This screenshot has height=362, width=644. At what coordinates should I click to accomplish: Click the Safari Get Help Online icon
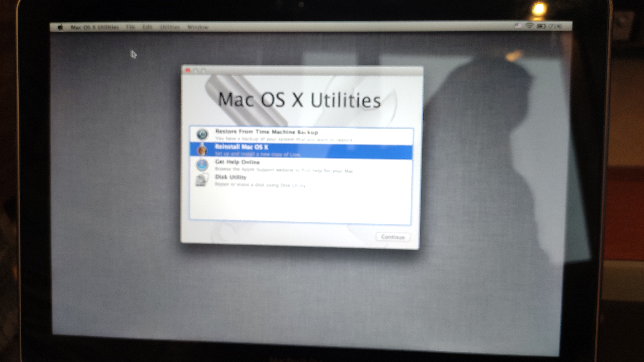point(202,165)
